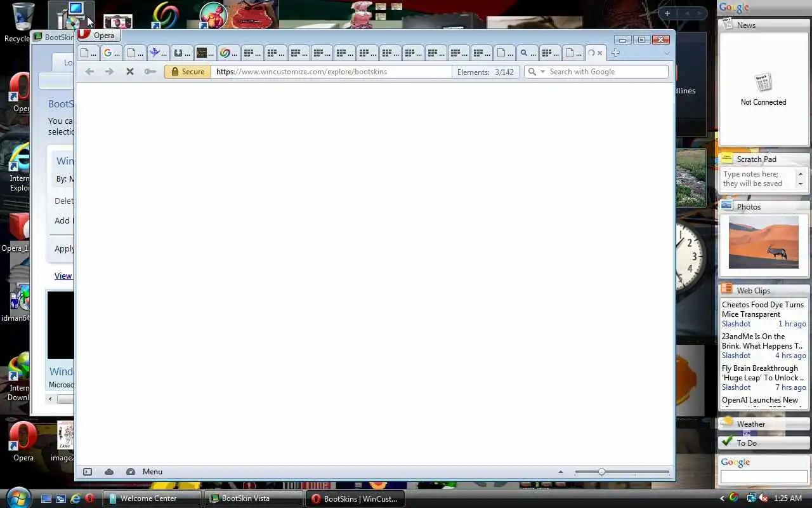This screenshot has height=508, width=812.
Task: Close the currently loading tab
Action: 599,53
